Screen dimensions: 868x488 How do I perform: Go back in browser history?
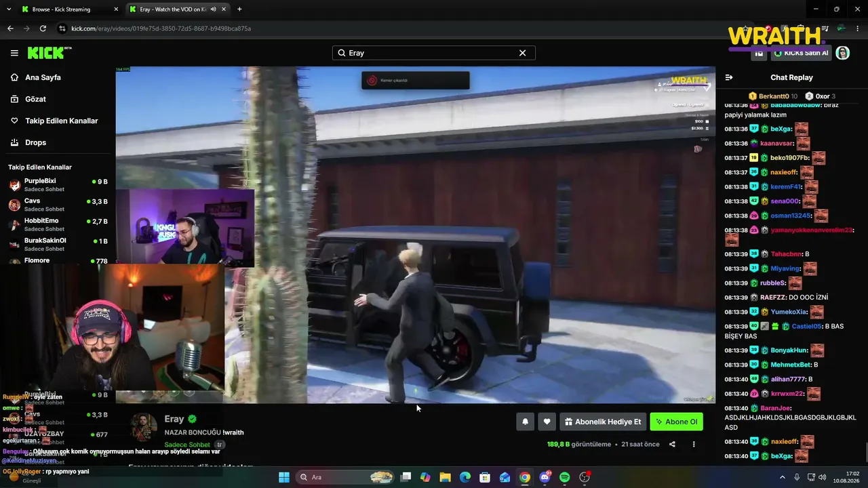(10, 28)
